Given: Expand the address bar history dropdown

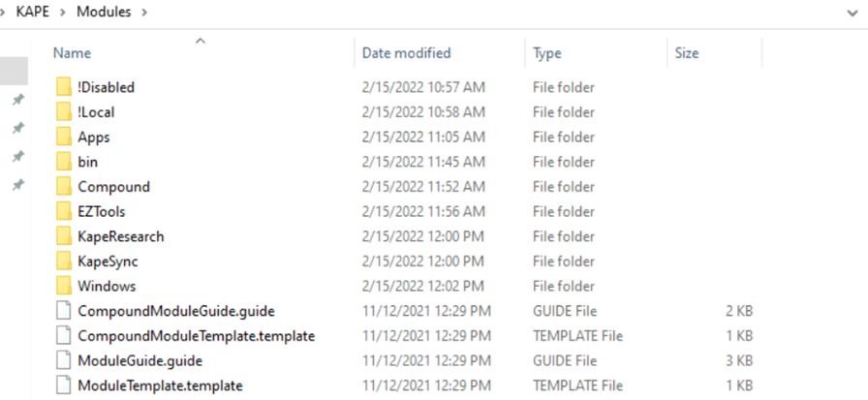Looking at the screenshot, I should (x=853, y=13).
